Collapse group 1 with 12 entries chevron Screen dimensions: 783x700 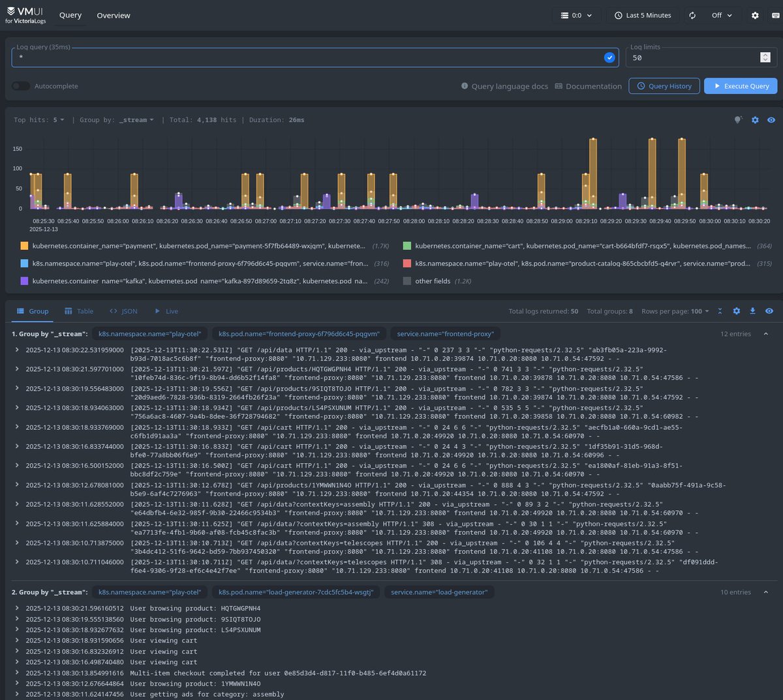tap(766, 334)
